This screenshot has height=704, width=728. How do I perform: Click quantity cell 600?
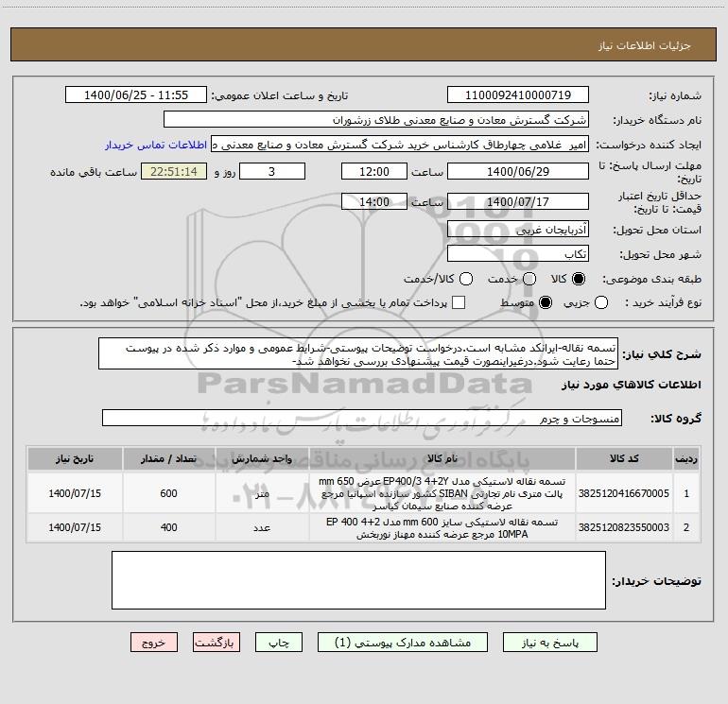pyautogui.click(x=168, y=493)
